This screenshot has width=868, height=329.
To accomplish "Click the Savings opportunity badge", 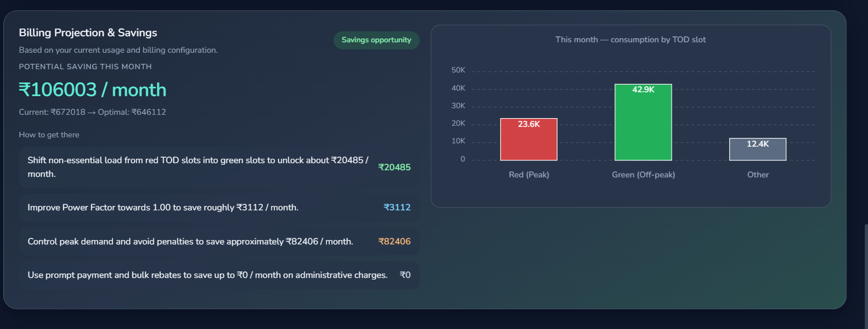I will [x=376, y=40].
